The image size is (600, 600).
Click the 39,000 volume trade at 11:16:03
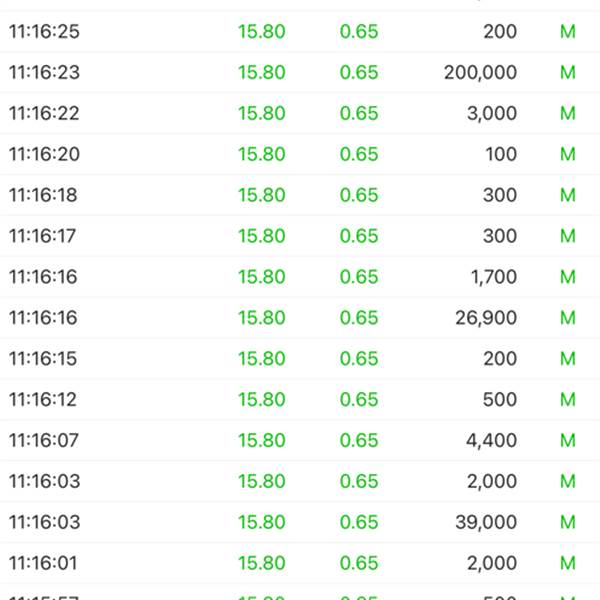pyautogui.click(x=300, y=523)
